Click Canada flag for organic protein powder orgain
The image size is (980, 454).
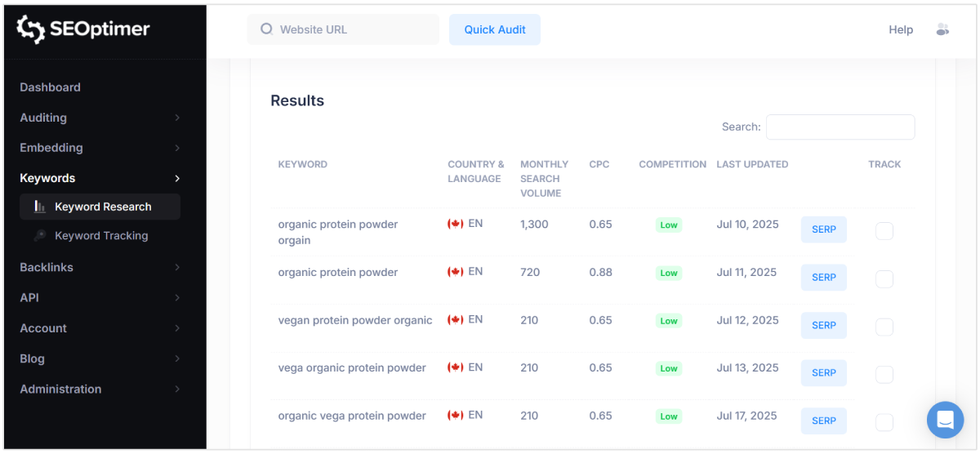pos(455,224)
